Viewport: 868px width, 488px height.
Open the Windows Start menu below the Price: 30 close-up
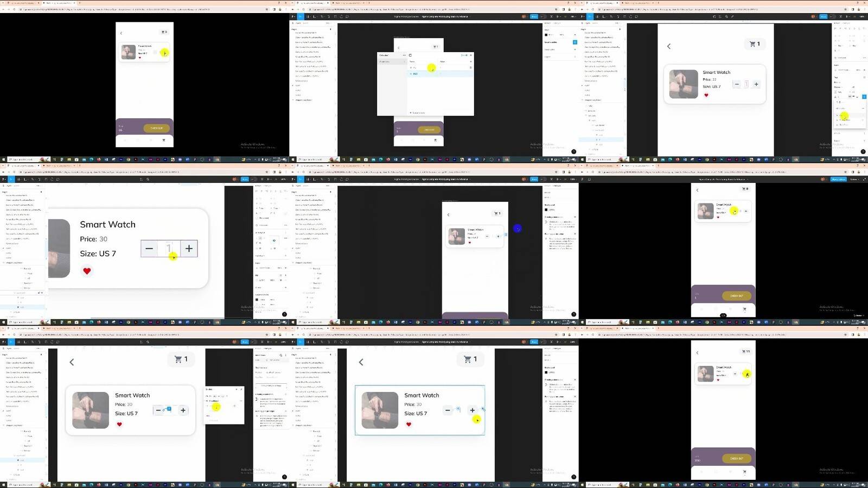coord(4,322)
